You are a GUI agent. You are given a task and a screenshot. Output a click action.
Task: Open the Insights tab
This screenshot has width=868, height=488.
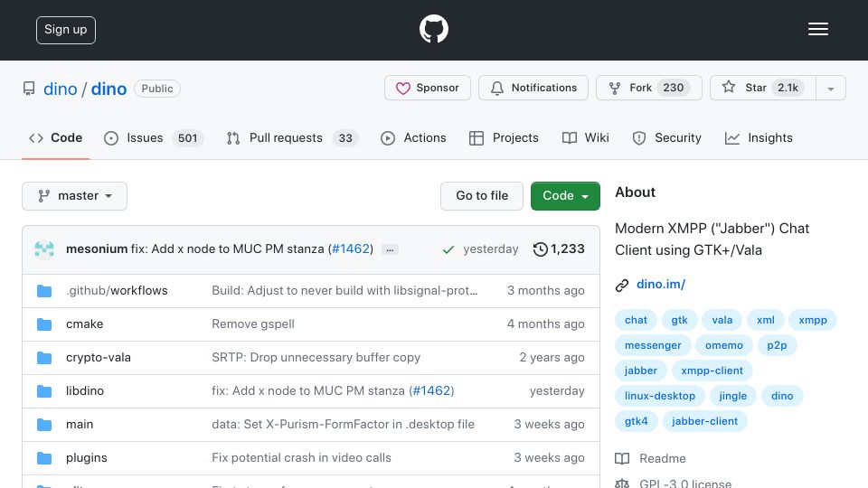coord(759,137)
